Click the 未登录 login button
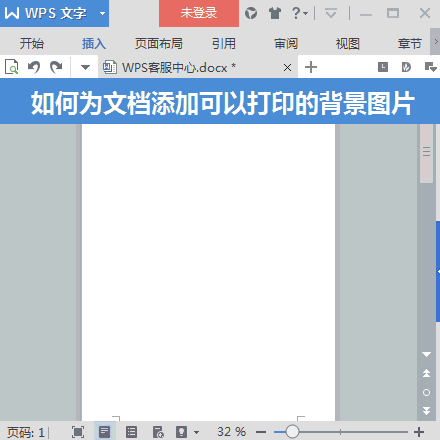The image size is (440, 440). point(199,13)
